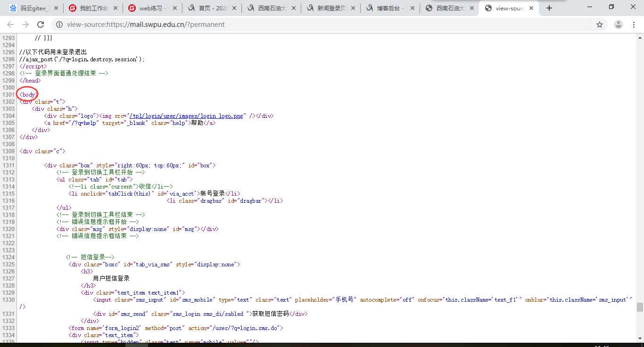
Task: Close the 首页 - 2020 tab
Action: coord(234,8)
